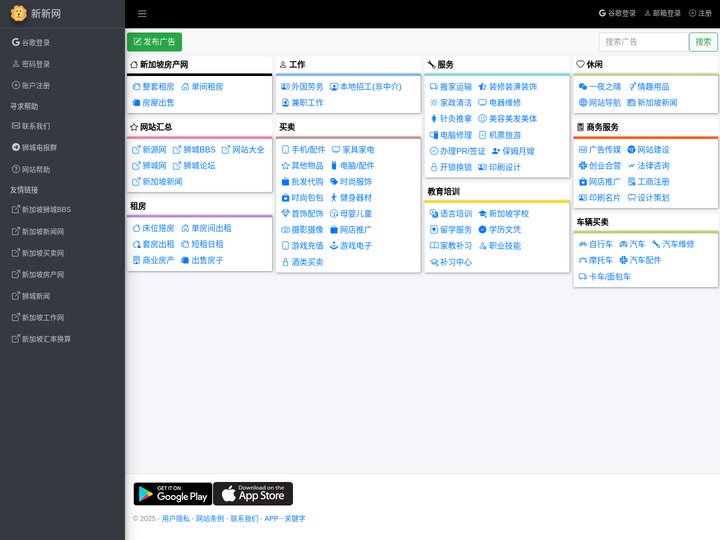This screenshot has width=720, height=540.
Task: Open the 网站大全 link
Action: pyautogui.click(x=243, y=150)
